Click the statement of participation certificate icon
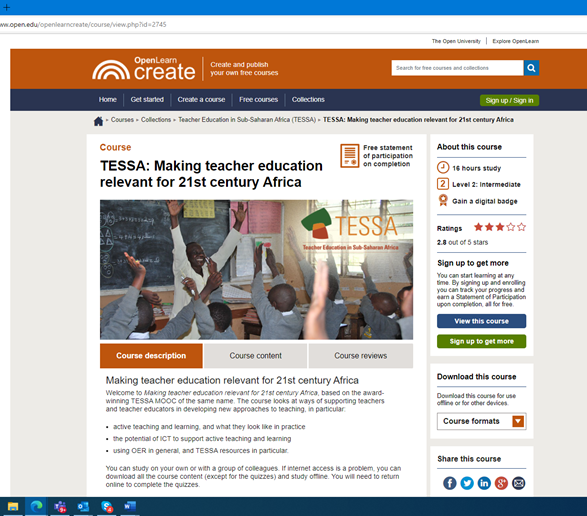 click(x=350, y=156)
